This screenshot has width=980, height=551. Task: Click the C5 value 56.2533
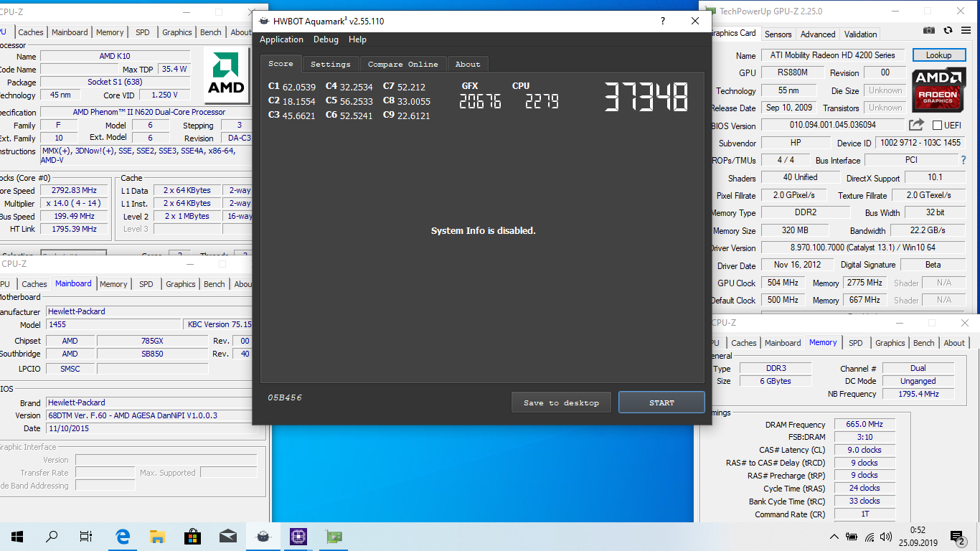(x=356, y=101)
